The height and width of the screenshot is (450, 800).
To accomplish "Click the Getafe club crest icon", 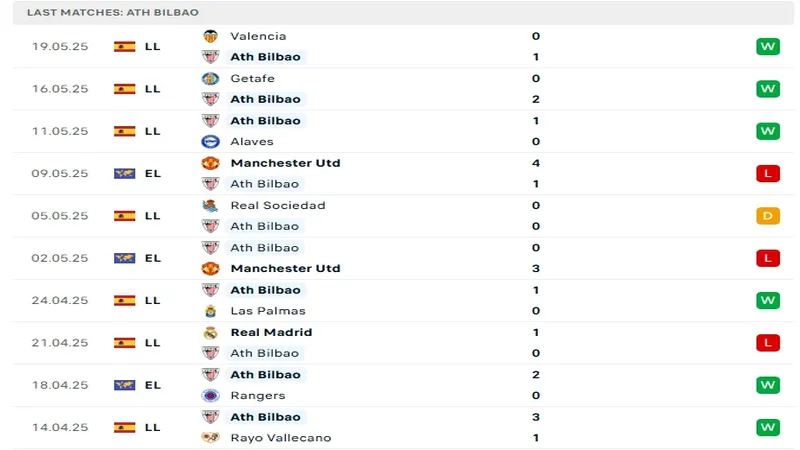I will (210, 78).
